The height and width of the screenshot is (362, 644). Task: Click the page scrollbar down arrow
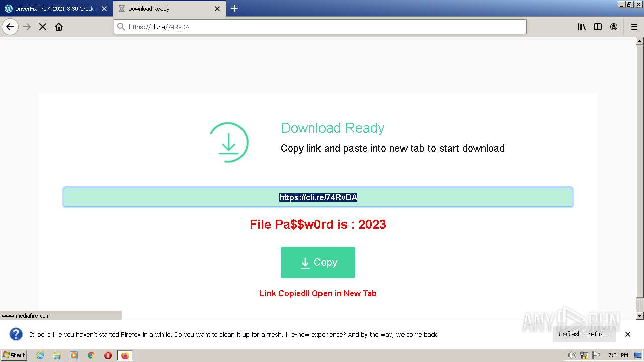tap(640, 316)
